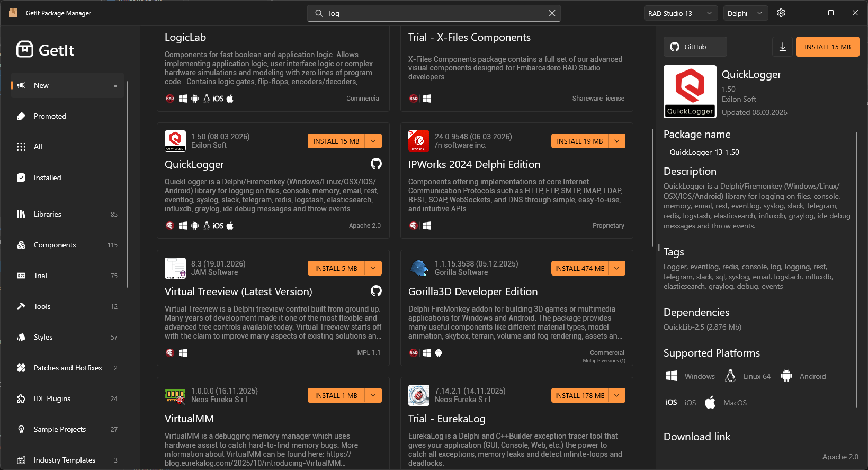The image size is (868, 470).
Task: Click INSTALL 15 MB on QuickLogger card
Action: click(336, 141)
